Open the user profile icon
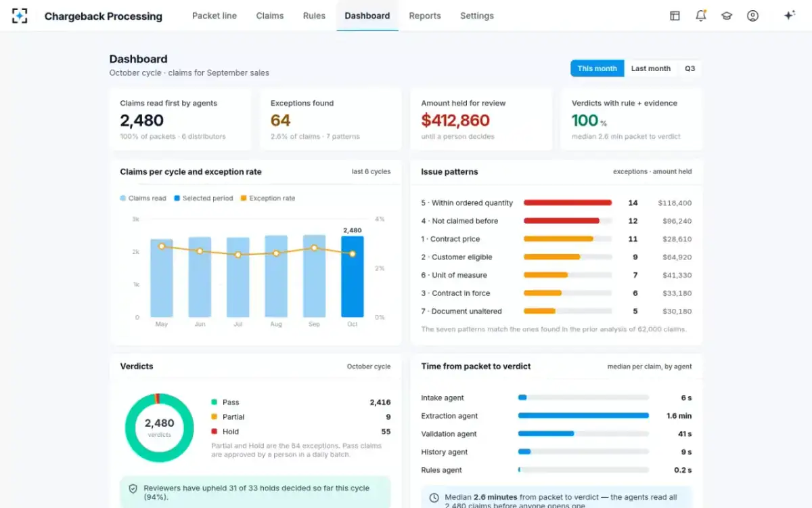Viewport: 812px width, 508px height. coord(752,16)
